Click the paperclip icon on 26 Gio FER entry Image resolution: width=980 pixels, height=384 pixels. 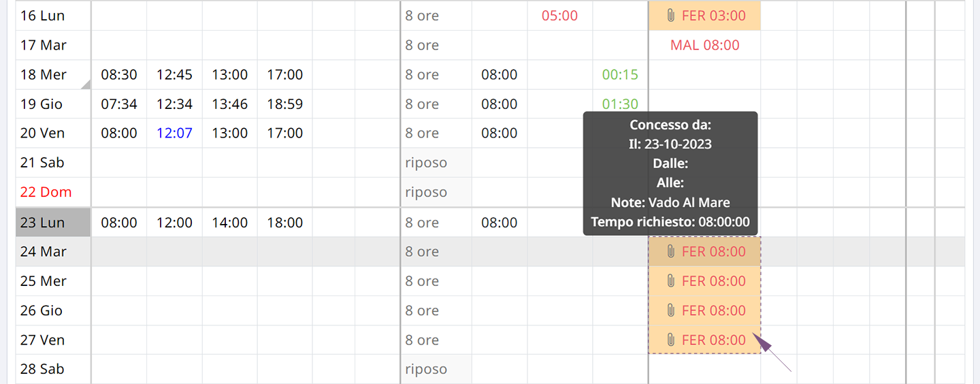670,310
